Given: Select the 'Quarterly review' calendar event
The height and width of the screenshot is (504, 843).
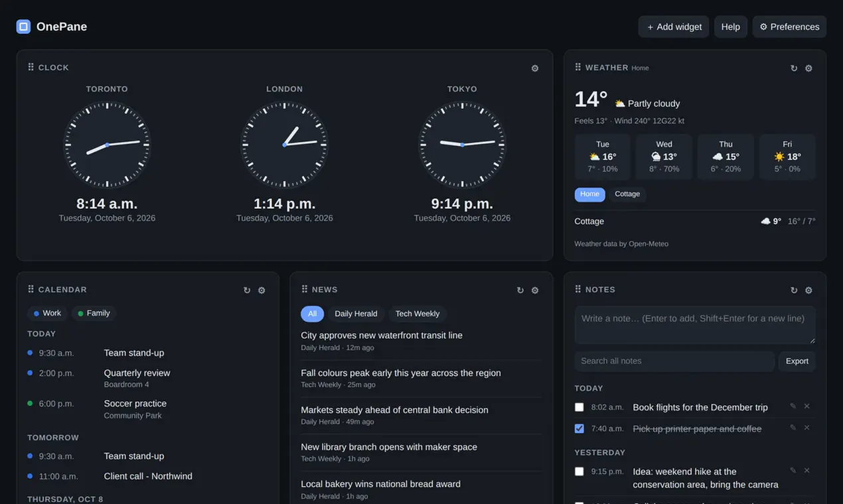Looking at the screenshot, I should point(137,373).
